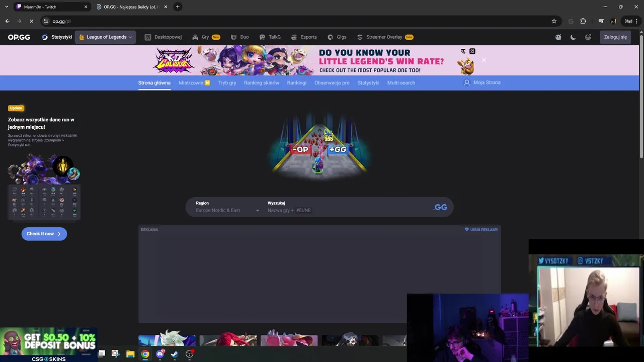Open Statystyki in the top navigation

point(57,37)
